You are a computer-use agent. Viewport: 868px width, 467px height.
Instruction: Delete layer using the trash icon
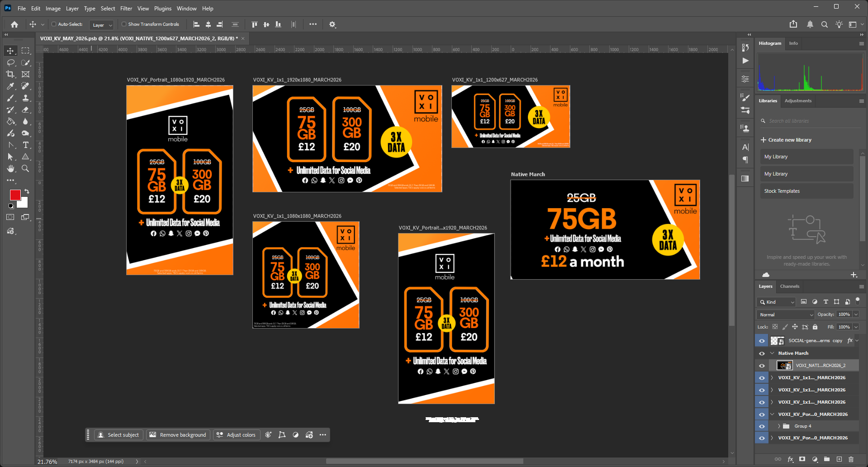(x=851, y=459)
